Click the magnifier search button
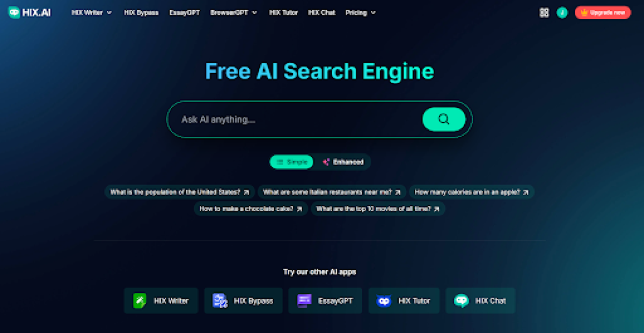The width and height of the screenshot is (644, 333). (x=444, y=119)
